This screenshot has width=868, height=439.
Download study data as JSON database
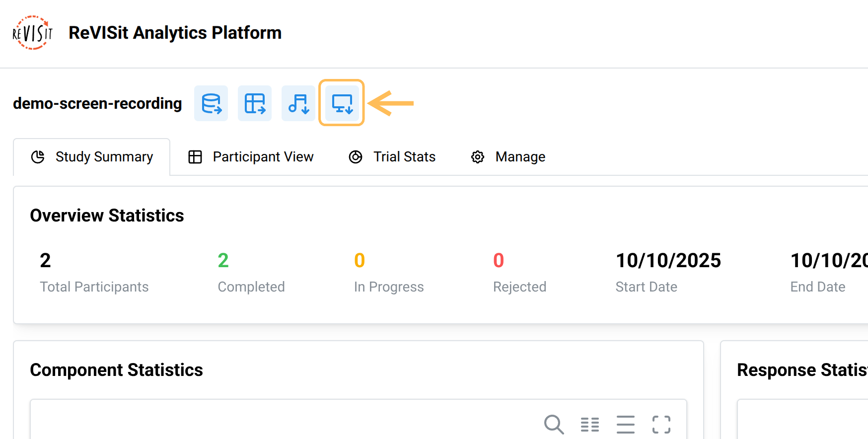point(211,103)
